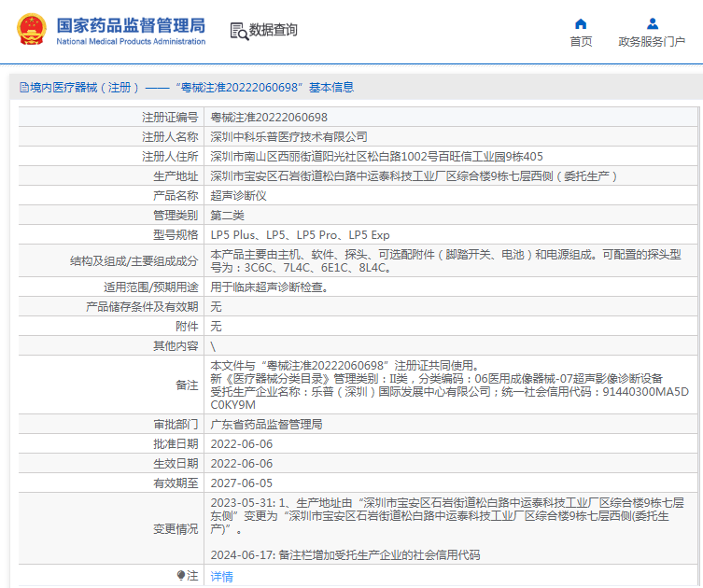
Task: Click the national emblem logo
Action: (32, 30)
